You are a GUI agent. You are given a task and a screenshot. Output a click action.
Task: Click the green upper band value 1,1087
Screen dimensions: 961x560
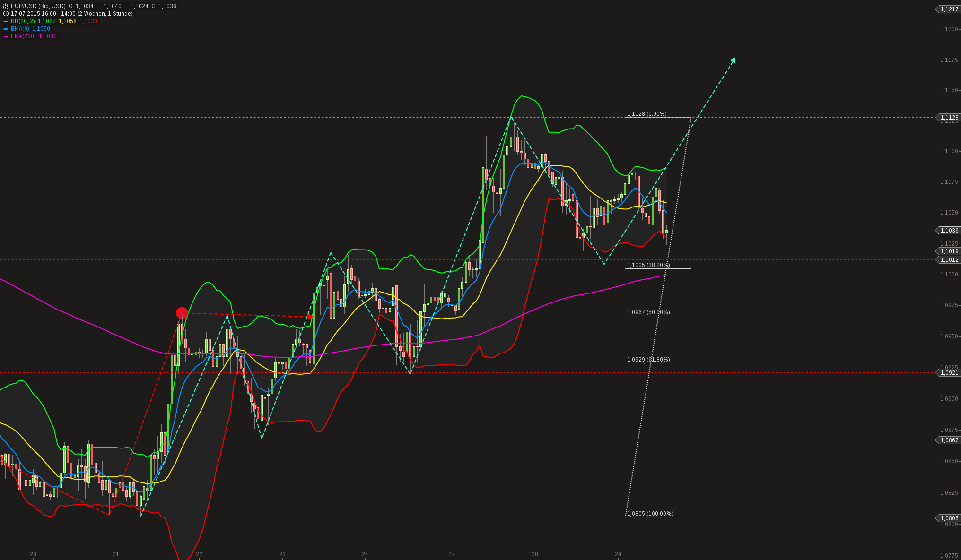(x=46, y=21)
